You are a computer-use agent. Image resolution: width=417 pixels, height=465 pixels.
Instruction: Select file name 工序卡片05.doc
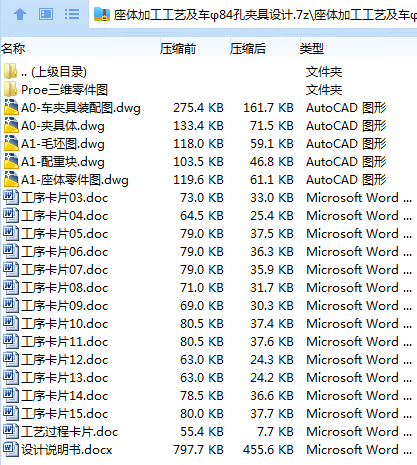(65, 234)
